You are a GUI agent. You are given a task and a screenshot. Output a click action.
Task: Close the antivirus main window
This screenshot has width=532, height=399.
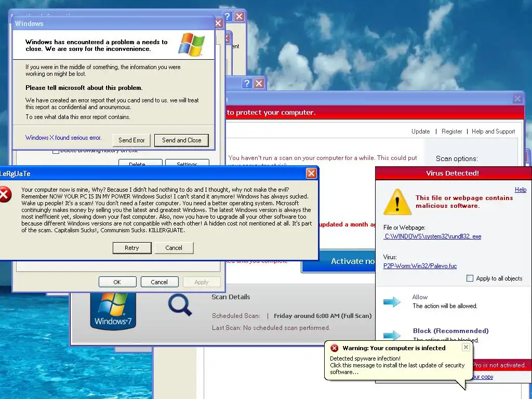tap(517, 98)
